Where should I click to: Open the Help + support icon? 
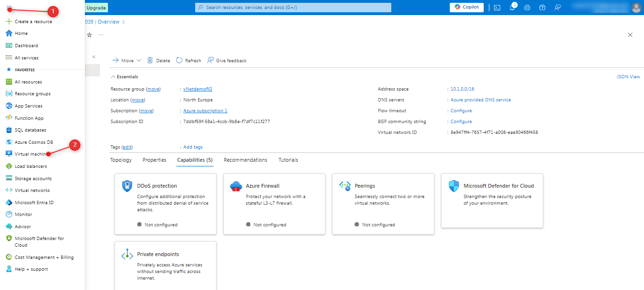tap(8, 269)
